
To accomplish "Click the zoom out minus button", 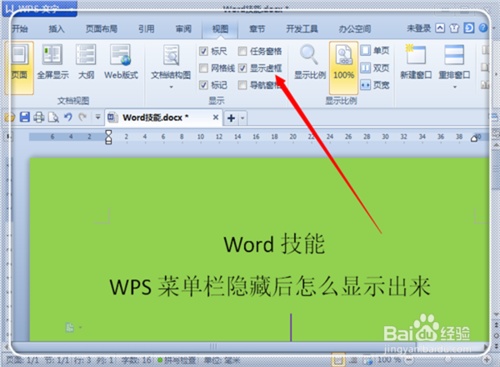I will tap(409, 360).
